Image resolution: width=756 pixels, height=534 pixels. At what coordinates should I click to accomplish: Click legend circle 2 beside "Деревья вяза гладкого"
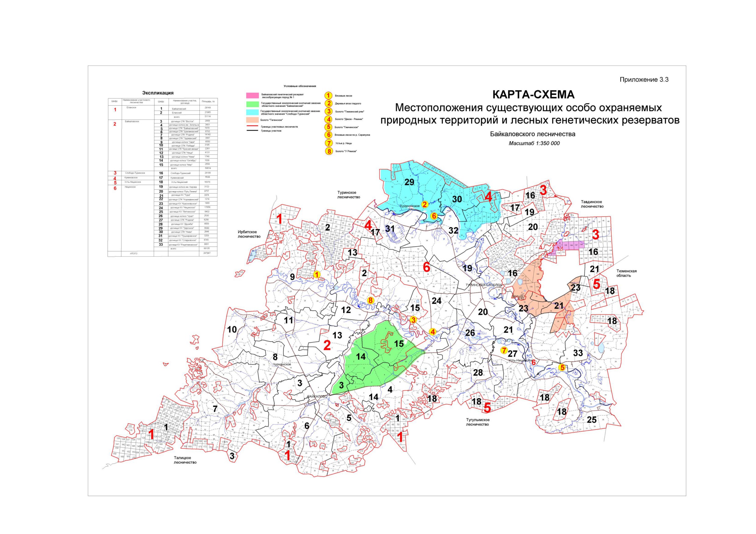coord(328,103)
